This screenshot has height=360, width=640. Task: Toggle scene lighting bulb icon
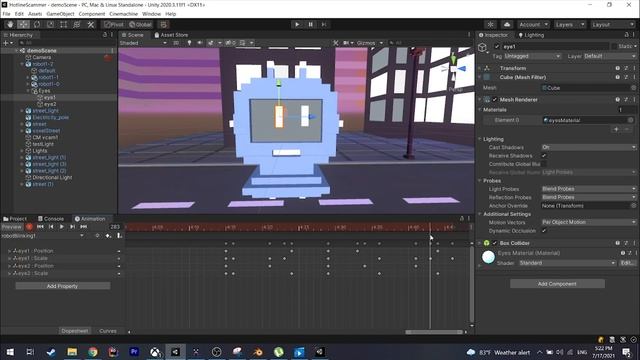click(x=189, y=42)
